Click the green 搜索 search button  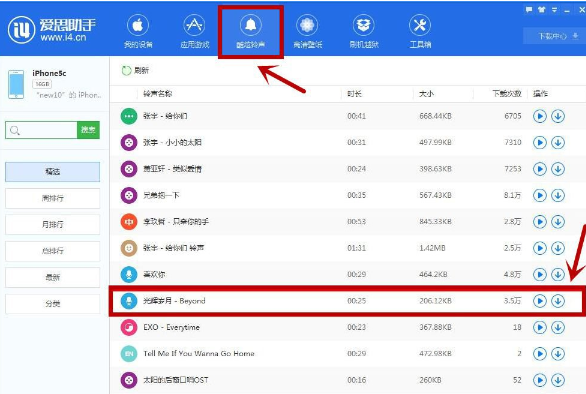[89, 130]
